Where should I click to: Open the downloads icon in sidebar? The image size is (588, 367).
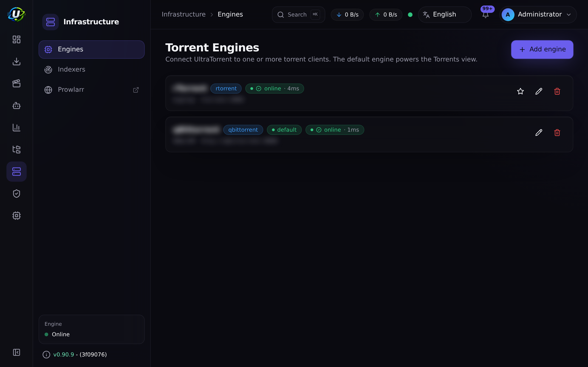point(16,61)
